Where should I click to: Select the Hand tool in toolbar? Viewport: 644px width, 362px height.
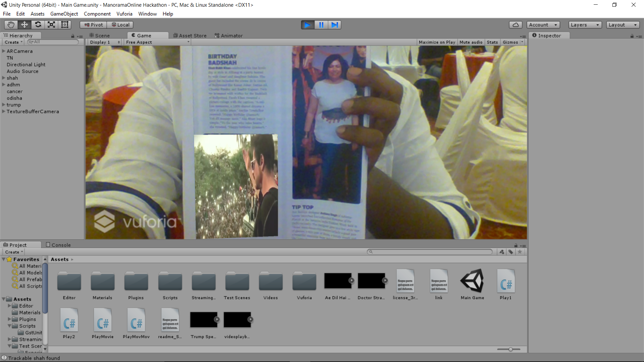click(11, 24)
